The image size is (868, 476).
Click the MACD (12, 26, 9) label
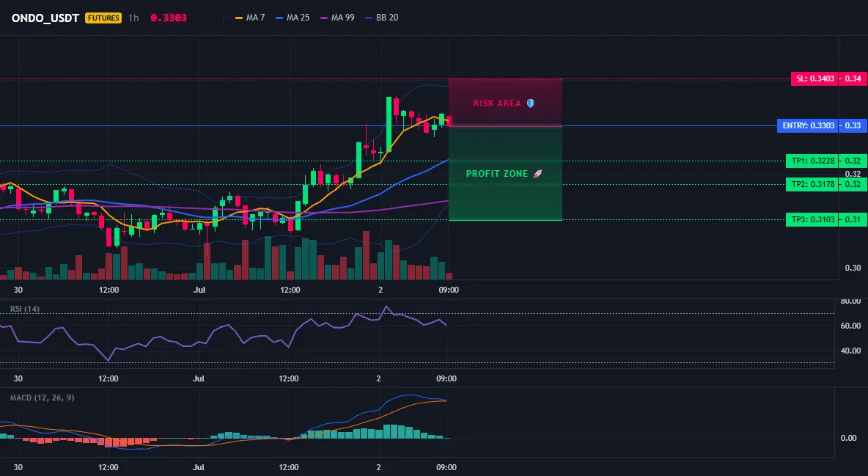tap(42, 398)
